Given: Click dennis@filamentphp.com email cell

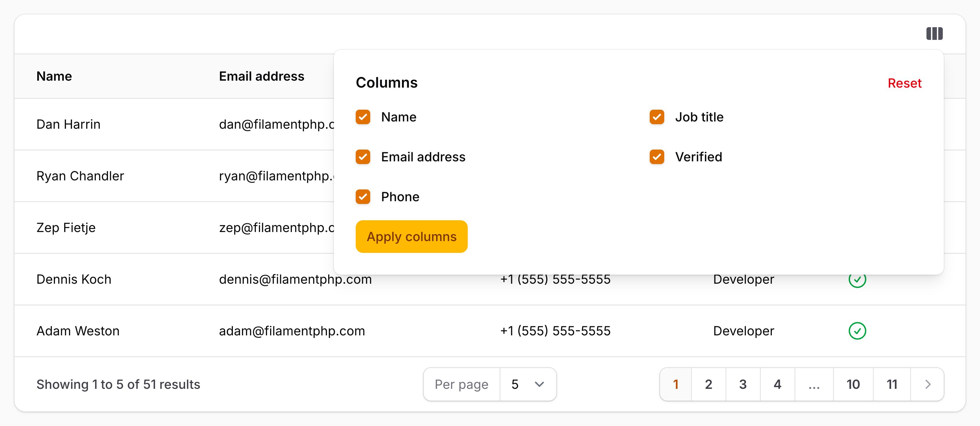Looking at the screenshot, I should tap(295, 279).
